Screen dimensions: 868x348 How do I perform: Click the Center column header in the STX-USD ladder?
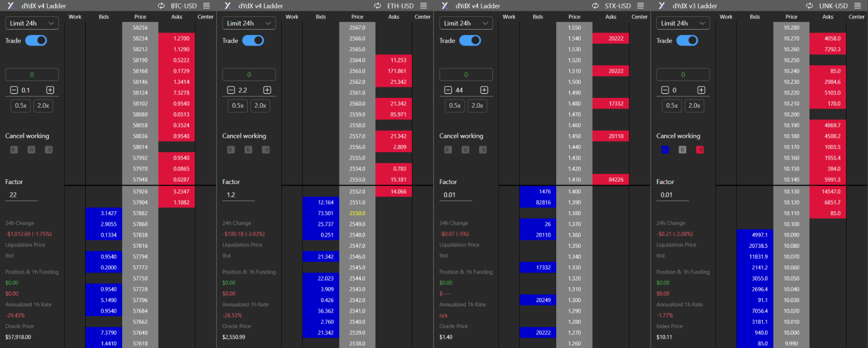tap(639, 17)
